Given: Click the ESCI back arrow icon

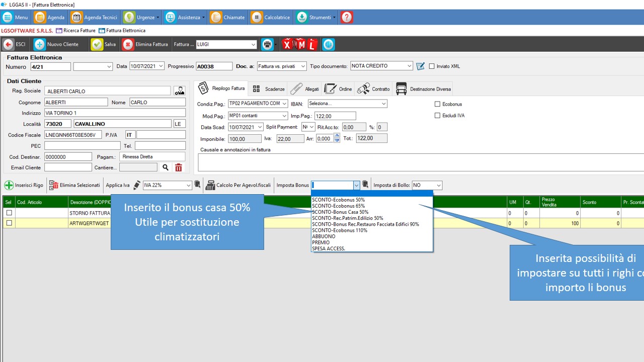Looking at the screenshot, I should tap(8, 44).
